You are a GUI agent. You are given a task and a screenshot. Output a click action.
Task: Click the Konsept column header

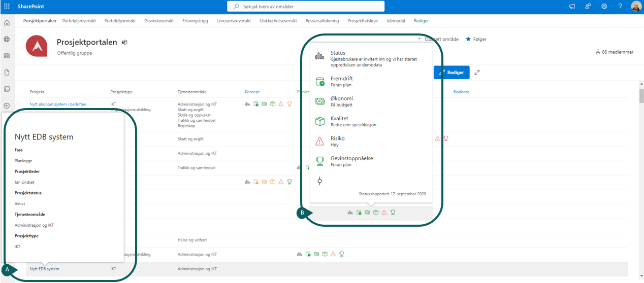tap(252, 92)
